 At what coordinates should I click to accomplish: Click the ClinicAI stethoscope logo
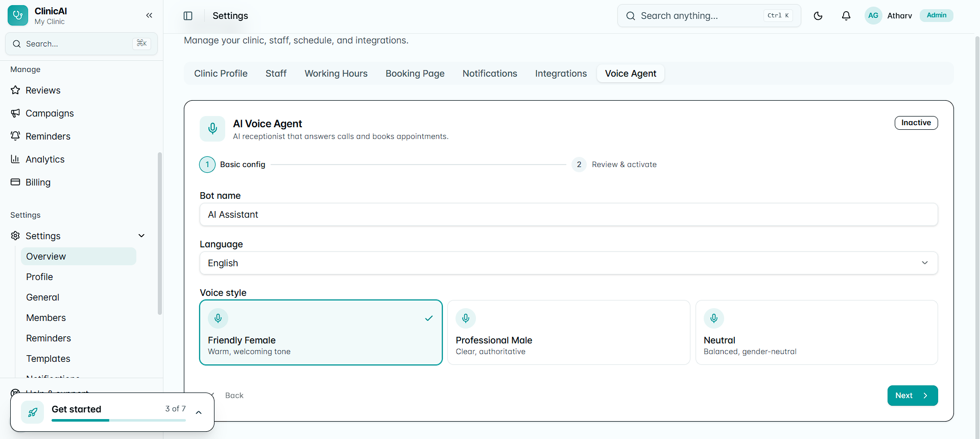click(x=18, y=15)
